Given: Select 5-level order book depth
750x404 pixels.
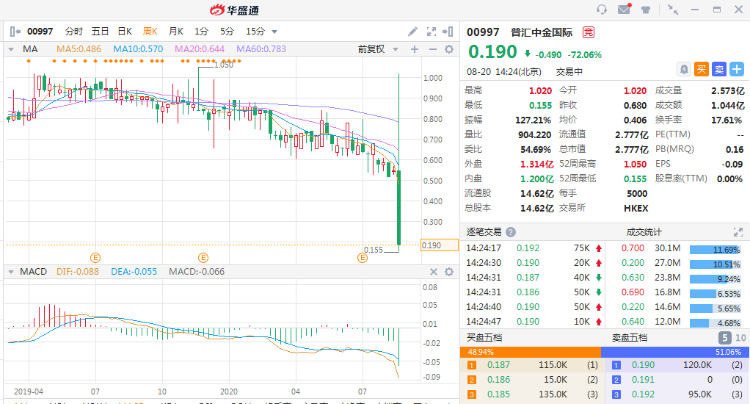Looking at the screenshot, I should coord(725,338).
